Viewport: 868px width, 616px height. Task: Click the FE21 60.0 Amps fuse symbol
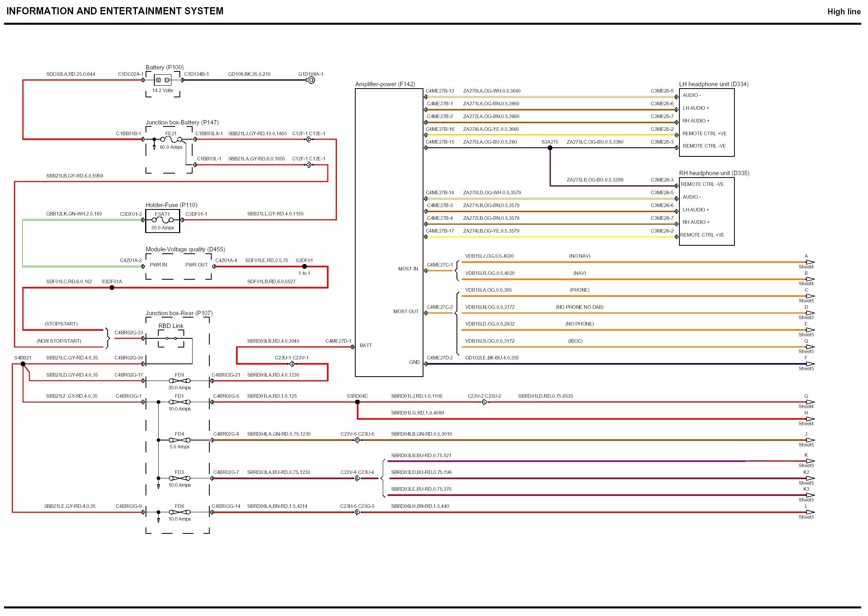tap(171, 139)
